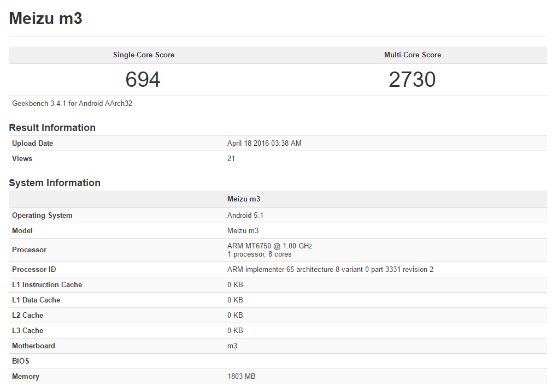The image size is (552, 392).
Task: Click the 1803 MB memory value
Action: [x=241, y=376]
